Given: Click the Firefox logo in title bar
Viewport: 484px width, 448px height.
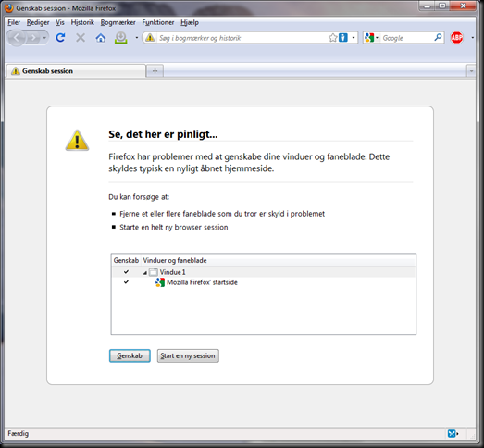Looking at the screenshot, I should tap(9, 7).
